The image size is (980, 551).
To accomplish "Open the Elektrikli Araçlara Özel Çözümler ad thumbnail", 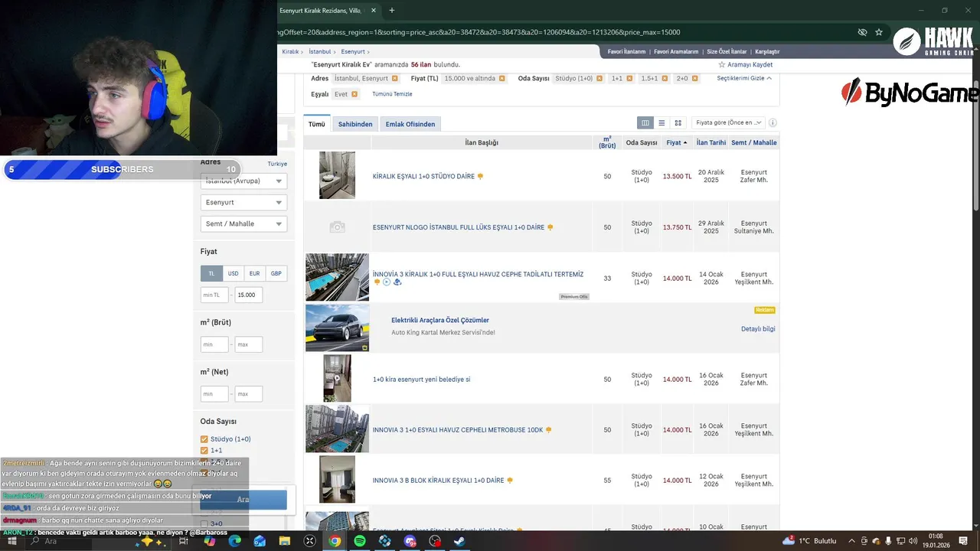I will click(337, 328).
